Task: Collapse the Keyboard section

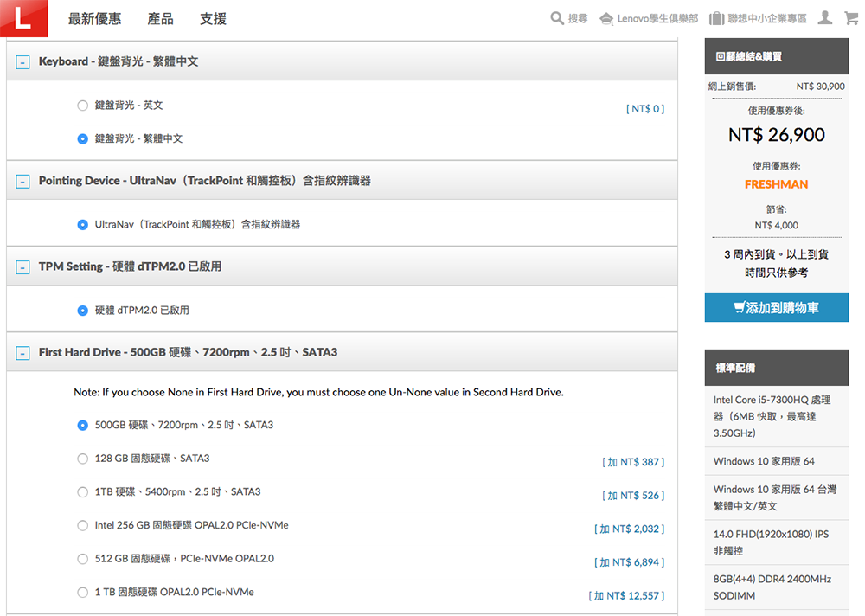Action: [x=22, y=62]
